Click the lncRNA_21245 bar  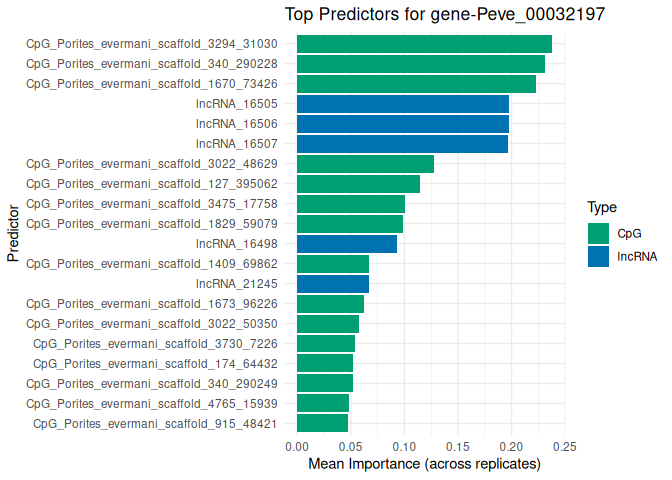pyautogui.click(x=333, y=284)
